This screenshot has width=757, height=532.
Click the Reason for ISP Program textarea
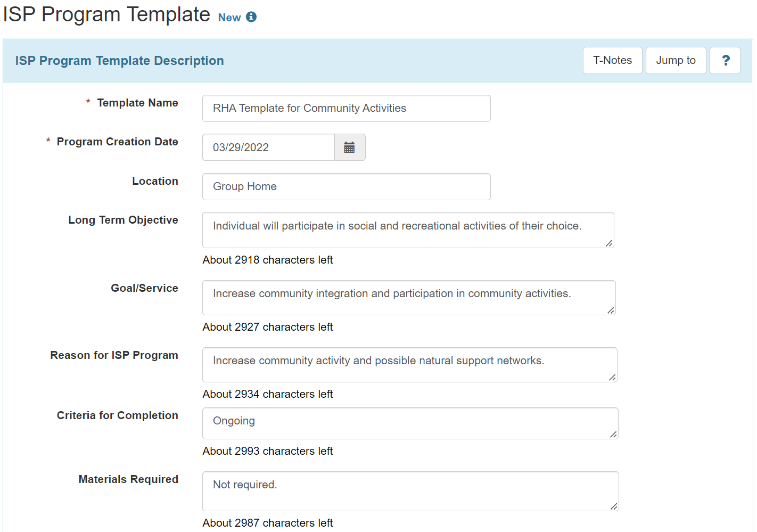coord(410,365)
